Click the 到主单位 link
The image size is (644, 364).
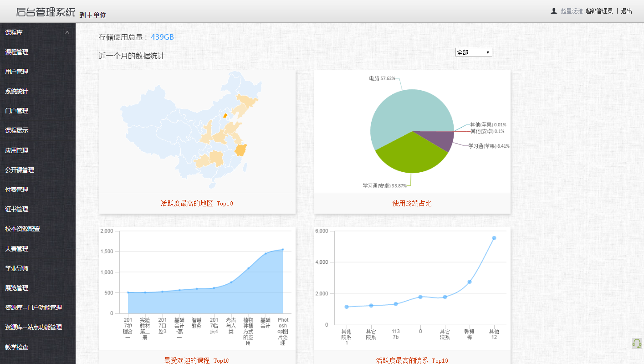point(93,15)
